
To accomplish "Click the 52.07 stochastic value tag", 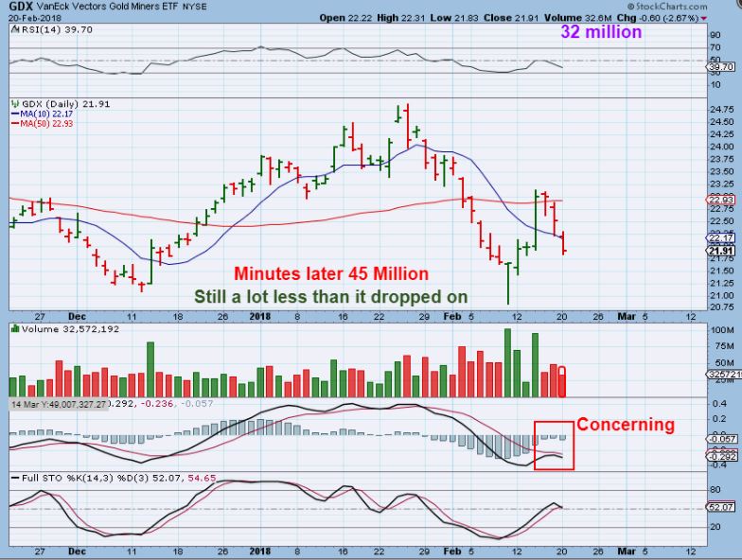I will [721, 507].
